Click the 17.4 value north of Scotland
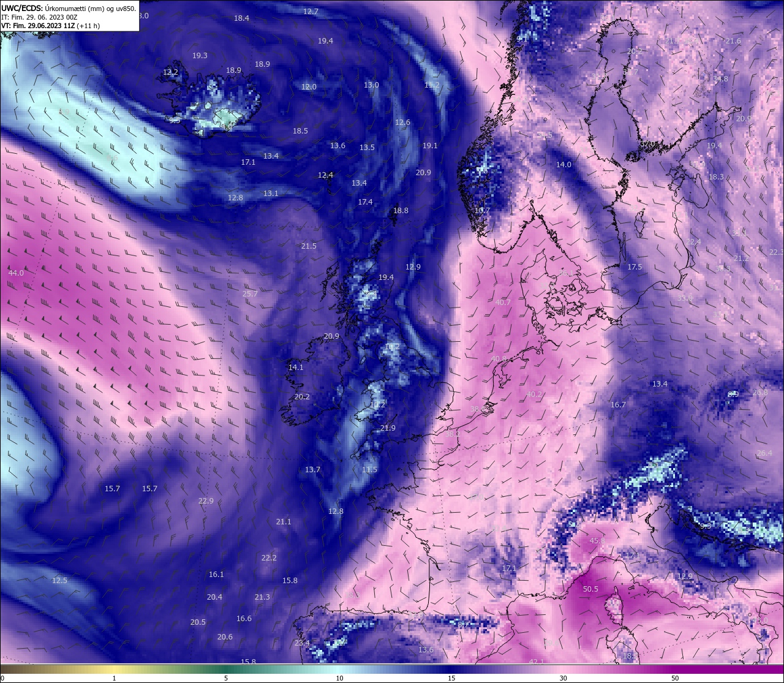784x683 pixels. pos(365,202)
